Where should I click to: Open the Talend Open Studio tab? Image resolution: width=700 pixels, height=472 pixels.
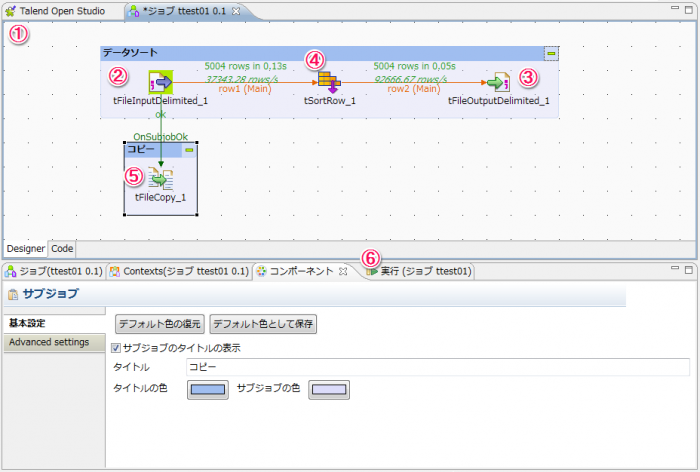coord(55,11)
